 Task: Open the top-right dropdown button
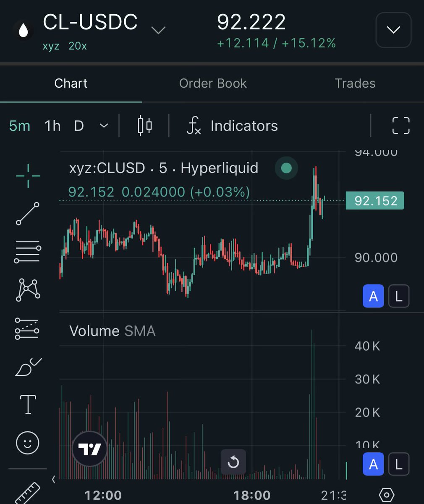(393, 30)
